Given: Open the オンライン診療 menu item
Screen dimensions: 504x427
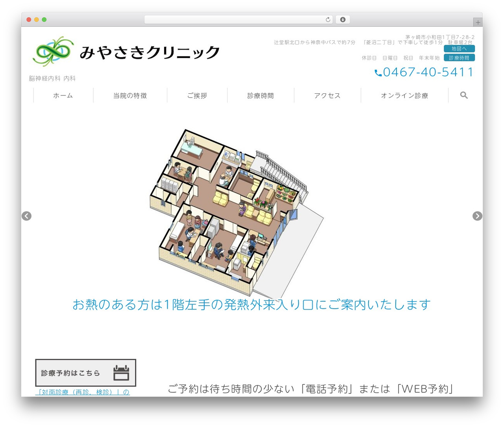Looking at the screenshot, I should click(x=404, y=96).
